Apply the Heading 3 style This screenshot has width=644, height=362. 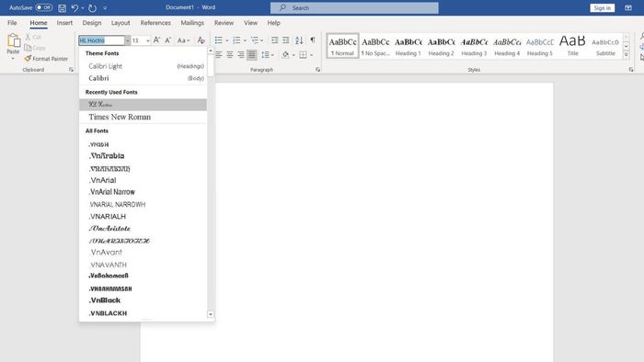474,46
